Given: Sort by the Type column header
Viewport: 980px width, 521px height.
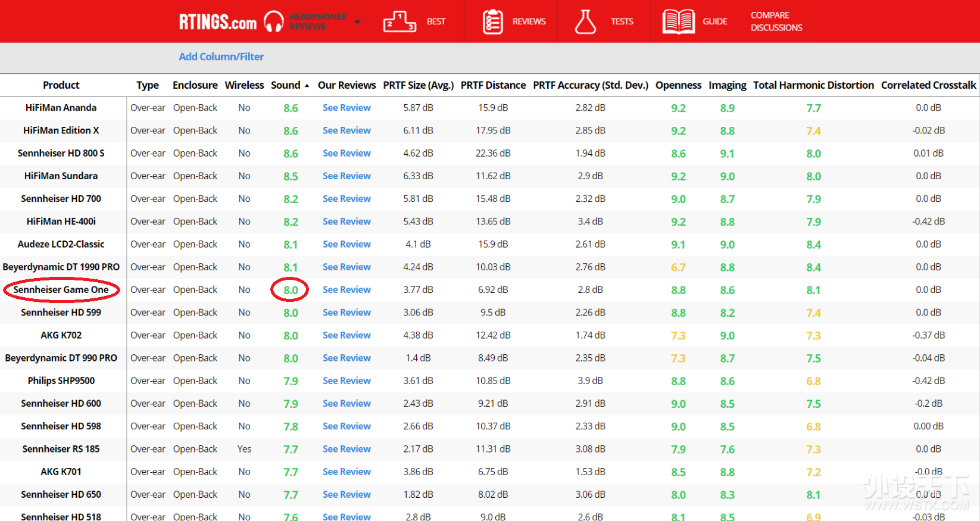Looking at the screenshot, I should pos(148,85).
